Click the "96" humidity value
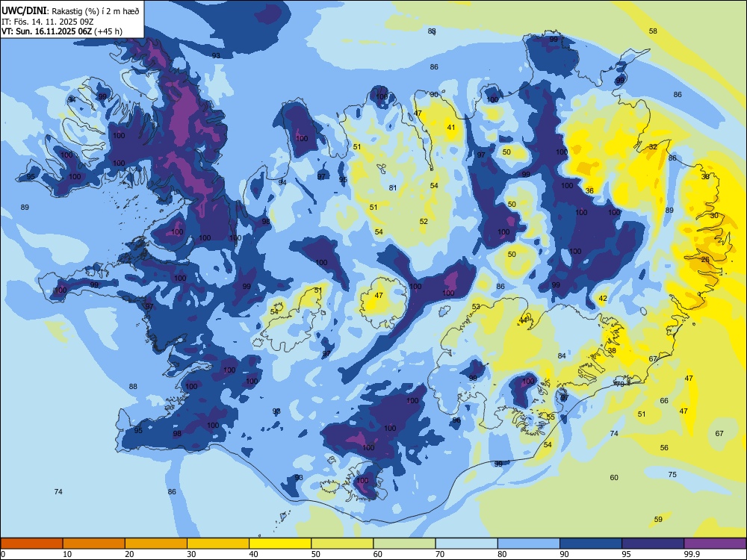This screenshot has width=747, height=560. pyautogui.click(x=456, y=420)
